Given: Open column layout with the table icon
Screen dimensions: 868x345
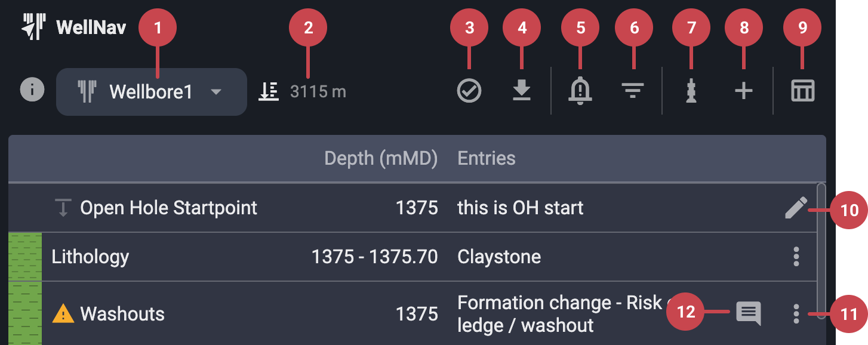Looking at the screenshot, I should pos(802,91).
